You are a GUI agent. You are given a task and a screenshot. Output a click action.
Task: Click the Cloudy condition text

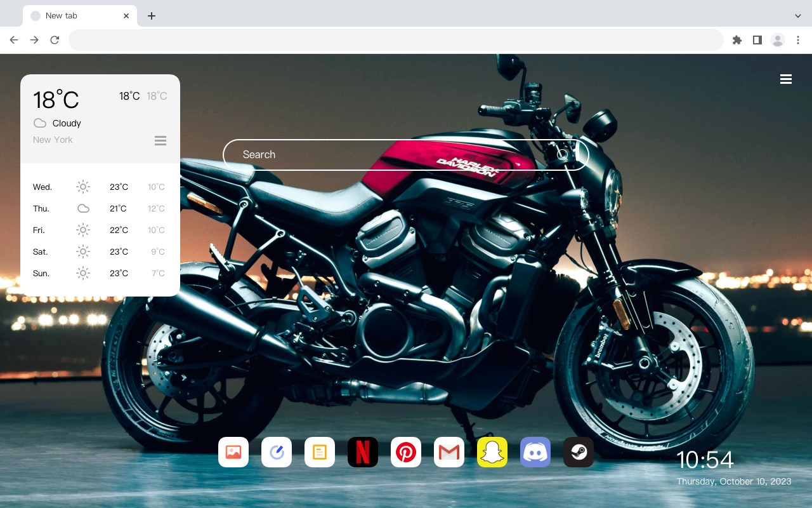click(67, 123)
